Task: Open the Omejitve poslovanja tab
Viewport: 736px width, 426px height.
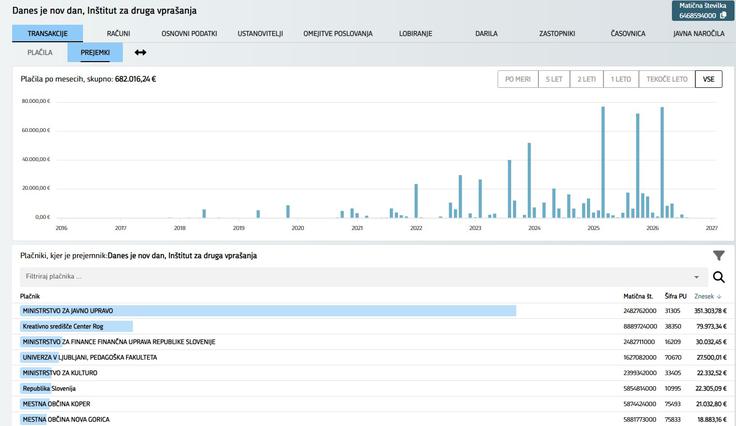Action: 338,33
